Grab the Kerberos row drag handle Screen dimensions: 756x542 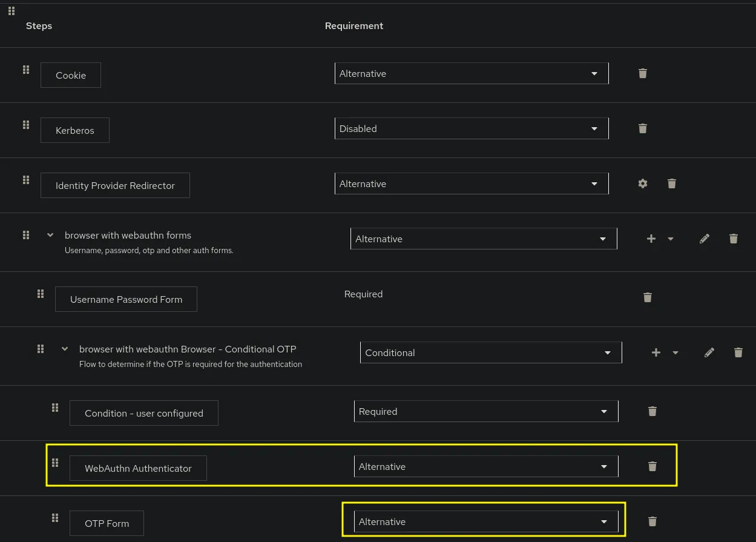[26, 125]
